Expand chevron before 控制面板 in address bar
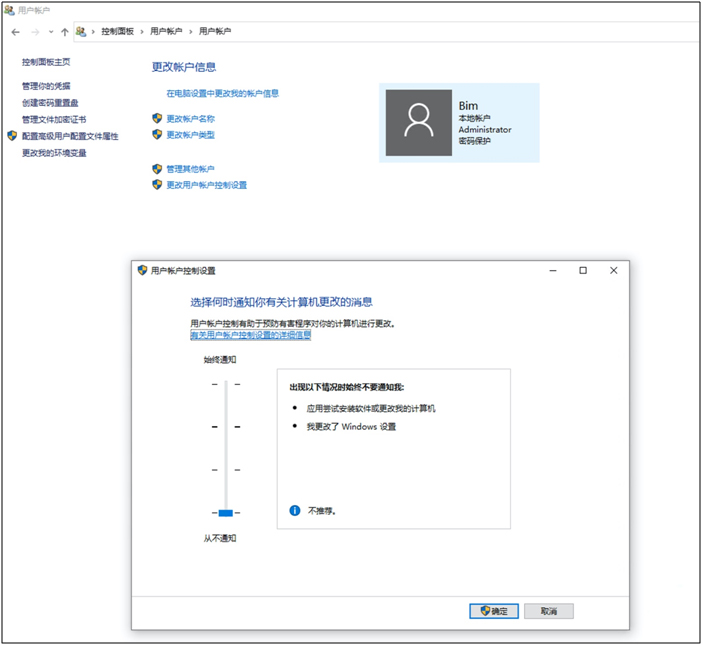703x645 pixels. pos(93,32)
